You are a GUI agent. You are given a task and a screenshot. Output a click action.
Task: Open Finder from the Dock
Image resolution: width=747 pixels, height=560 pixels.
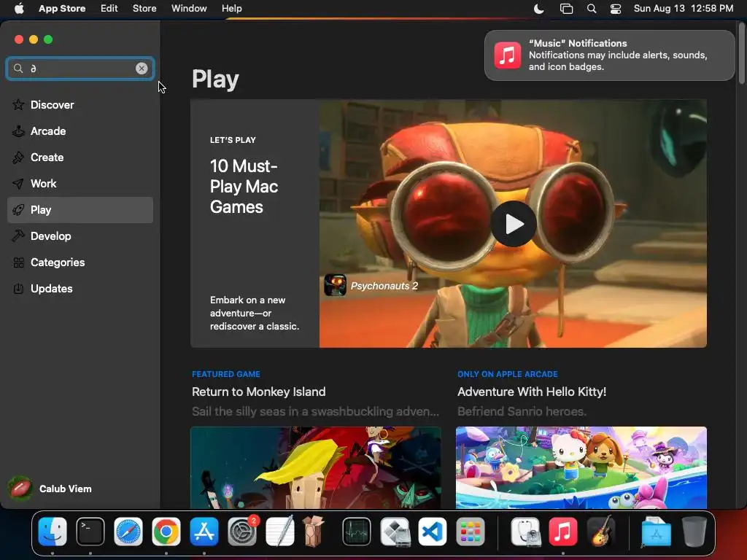53,532
